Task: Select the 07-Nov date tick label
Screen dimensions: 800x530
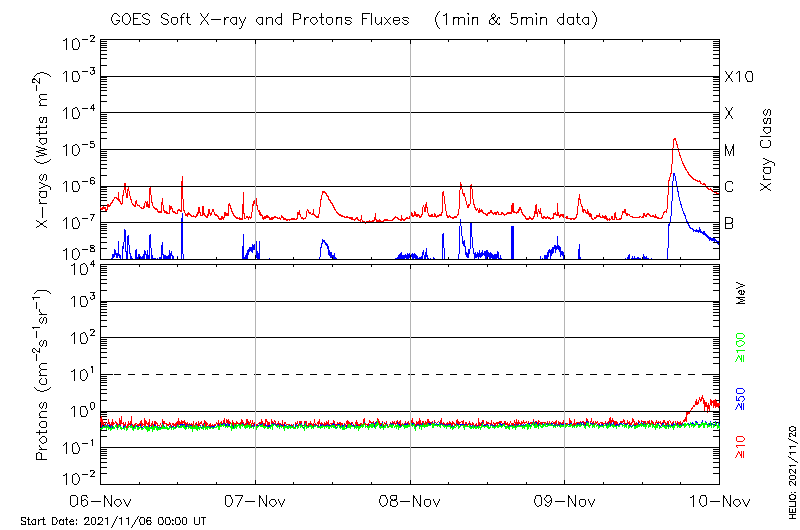Action: pos(255,501)
